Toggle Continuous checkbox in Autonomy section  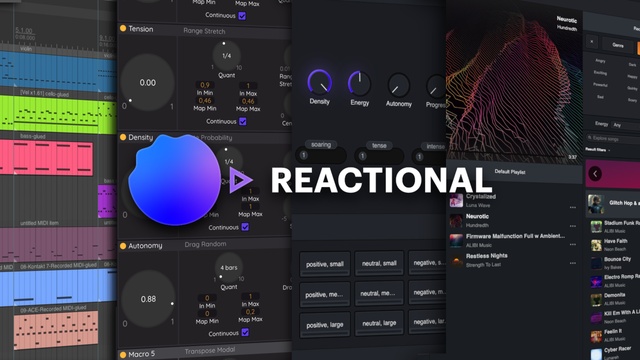tap(245, 333)
